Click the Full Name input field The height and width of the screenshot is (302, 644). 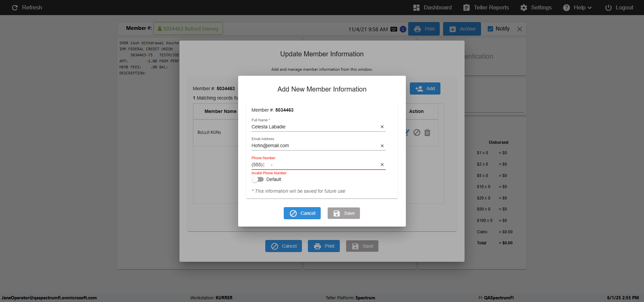[x=315, y=127]
